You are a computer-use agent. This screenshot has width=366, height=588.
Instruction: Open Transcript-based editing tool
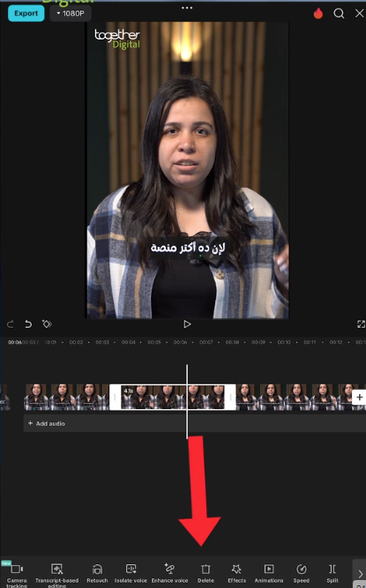[x=56, y=575]
